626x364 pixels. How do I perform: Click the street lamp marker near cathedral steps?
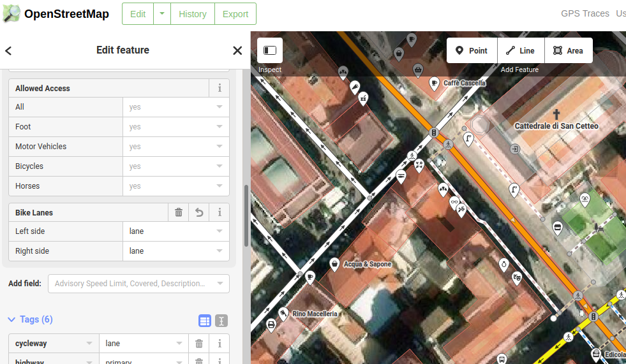click(468, 139)
